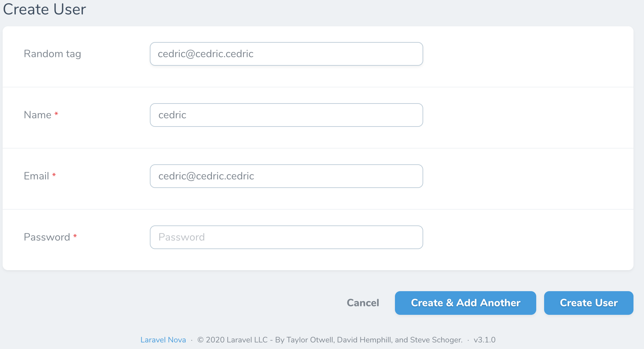Click the Create User page heading
644x349 pixels.
coord(44,9)
